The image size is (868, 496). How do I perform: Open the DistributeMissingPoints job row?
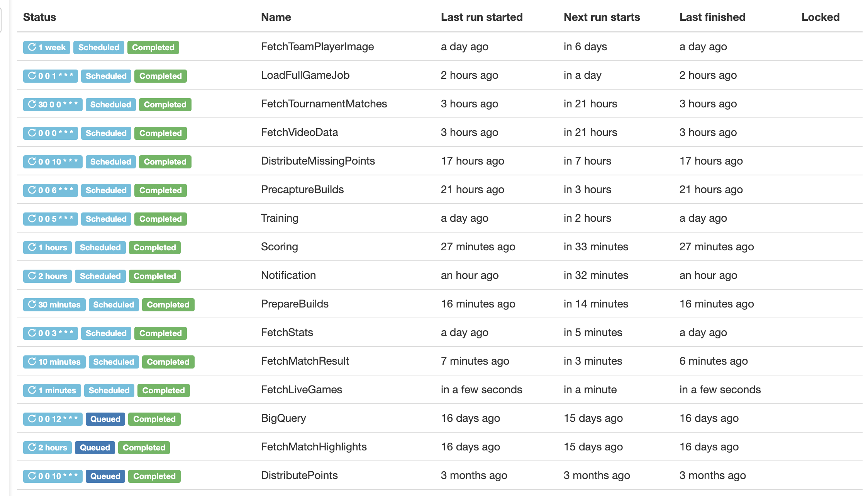pos(439,161)
